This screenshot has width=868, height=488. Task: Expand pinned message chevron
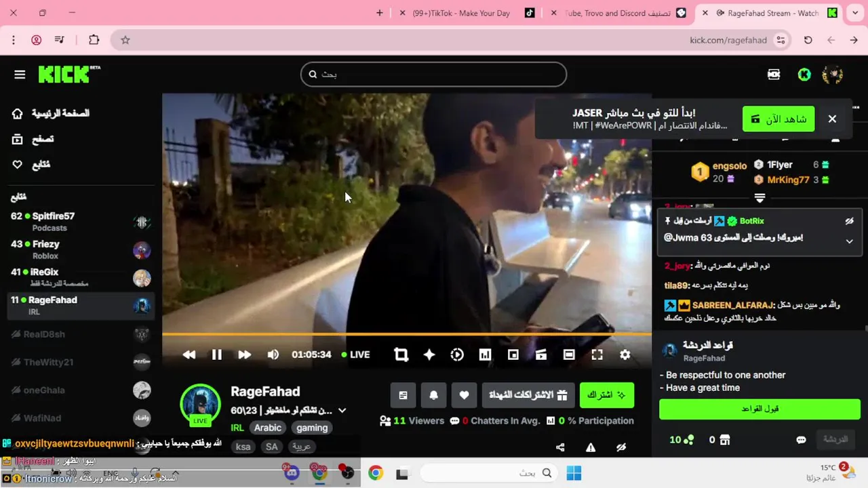(849, 241)
